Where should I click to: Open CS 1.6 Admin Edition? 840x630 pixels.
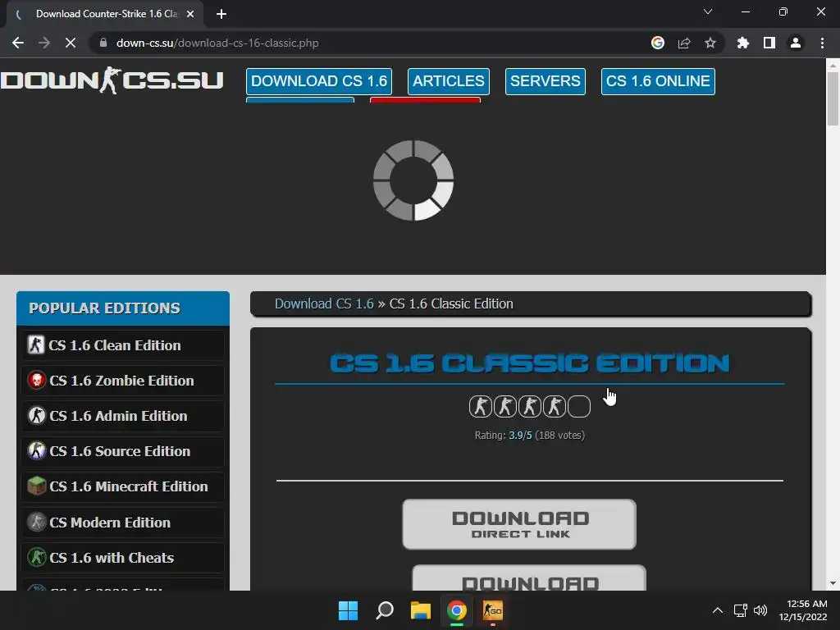[x=123, y=416]
